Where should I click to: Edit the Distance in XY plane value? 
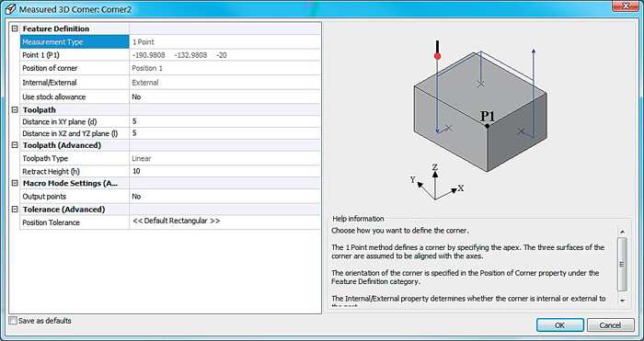point(224,121)
